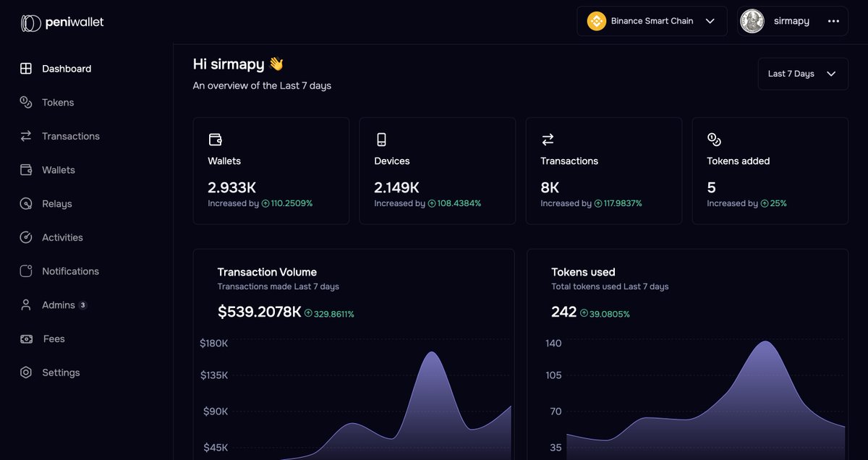Open Transactions page from sidebar
This screenshot has width=868, height=460.
[x=71, y=136]
